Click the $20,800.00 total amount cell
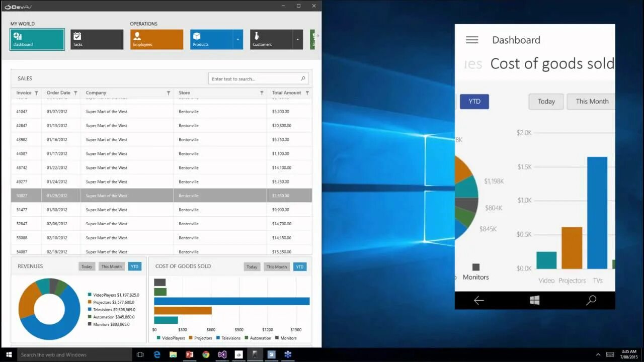The height and width of the screenshot is (362, 644). point(289,125)
